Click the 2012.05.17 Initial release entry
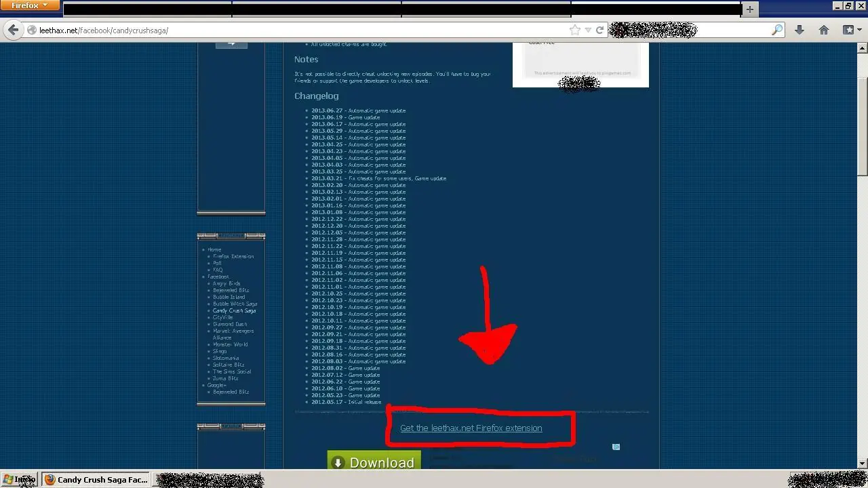 click(347, 402)
